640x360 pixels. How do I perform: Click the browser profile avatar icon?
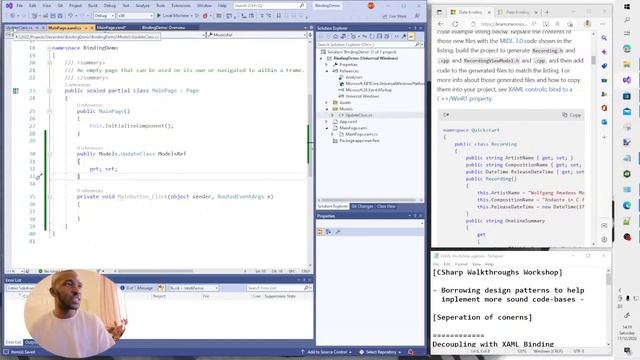point(587,24)
